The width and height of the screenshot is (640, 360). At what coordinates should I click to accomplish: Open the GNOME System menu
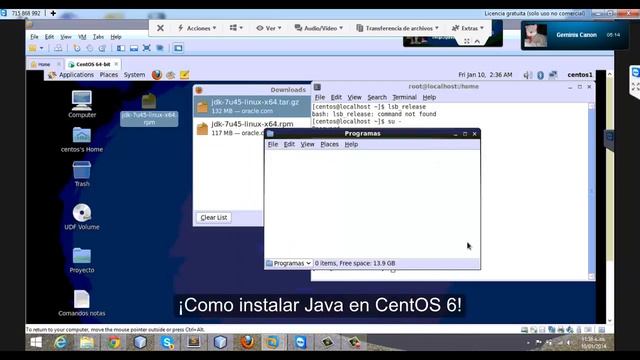coord(134,75)
